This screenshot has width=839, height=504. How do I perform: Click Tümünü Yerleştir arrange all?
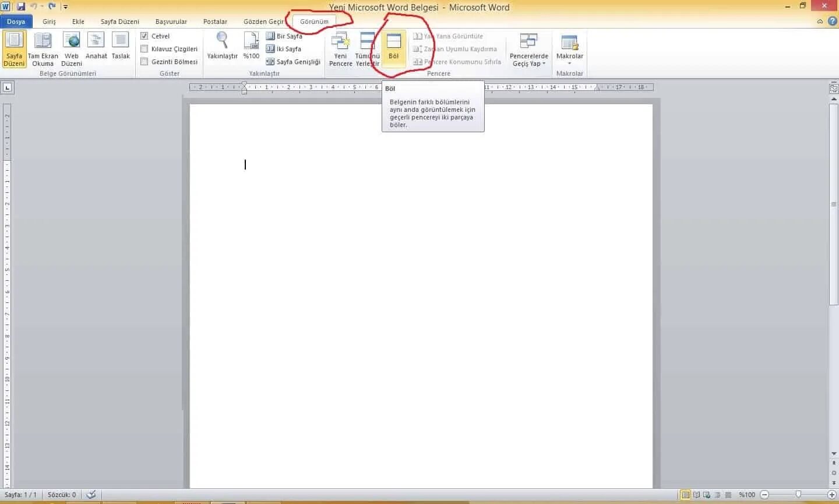coord(368,50)
